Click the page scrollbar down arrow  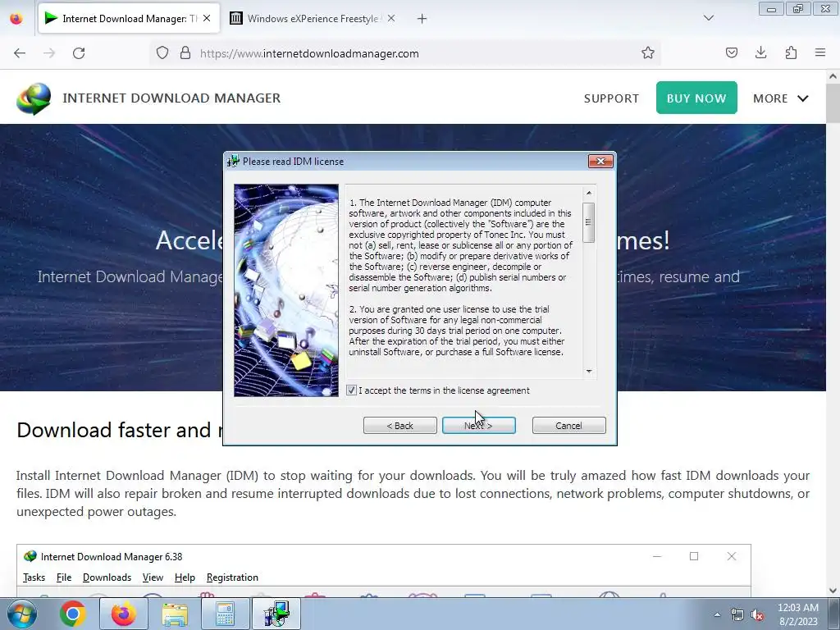click(833, 591)
